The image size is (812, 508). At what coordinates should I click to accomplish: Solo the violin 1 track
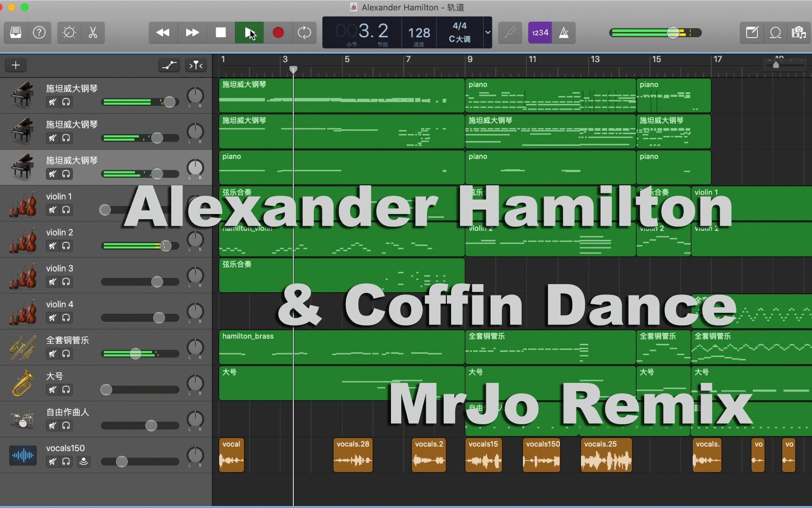point(66,210)
